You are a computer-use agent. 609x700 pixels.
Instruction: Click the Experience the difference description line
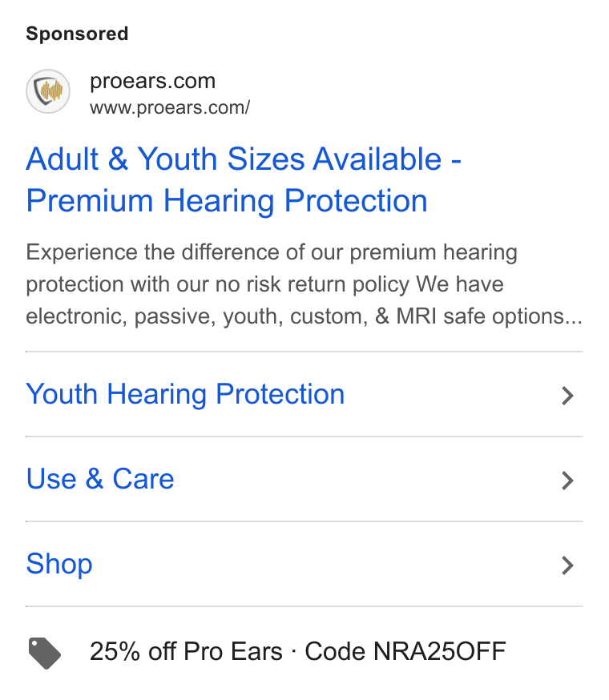272,252
